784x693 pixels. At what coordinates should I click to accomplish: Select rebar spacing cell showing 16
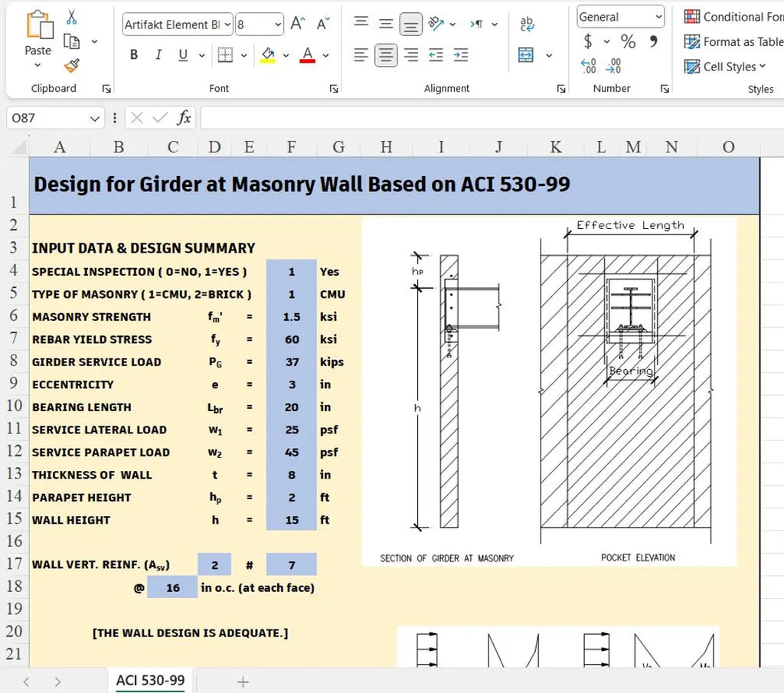172,588
